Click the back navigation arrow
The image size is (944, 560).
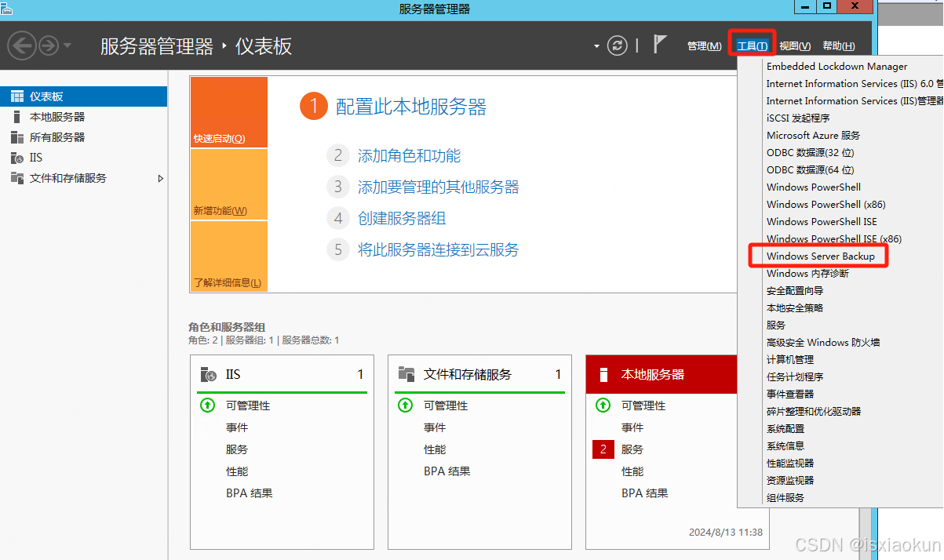click(x=22, y=45)
